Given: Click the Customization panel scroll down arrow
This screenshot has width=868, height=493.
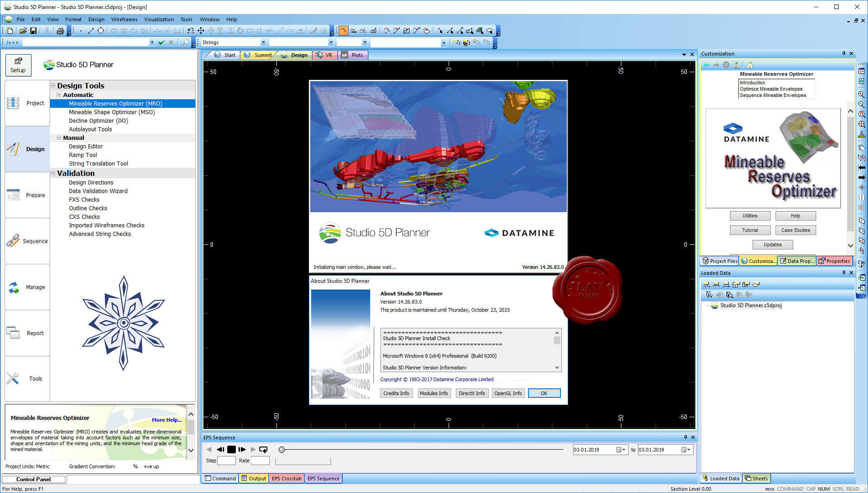Looking at the screenshot, I should [850, 245].
